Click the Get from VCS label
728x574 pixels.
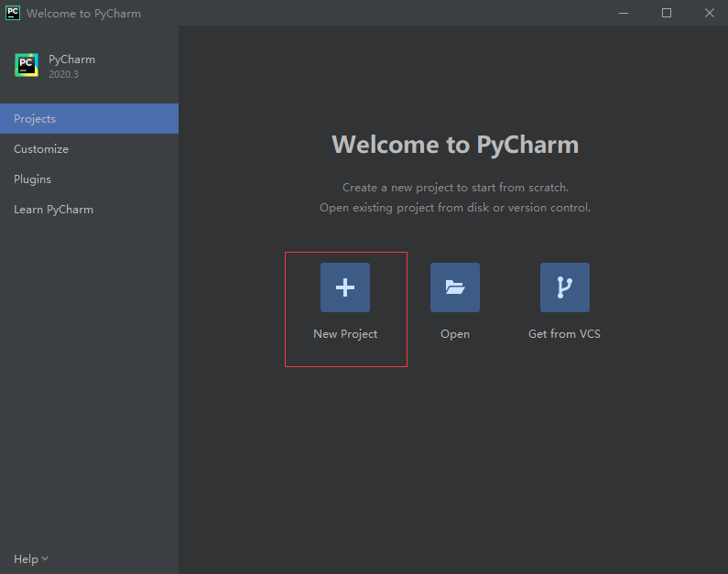tap(564, 333)
